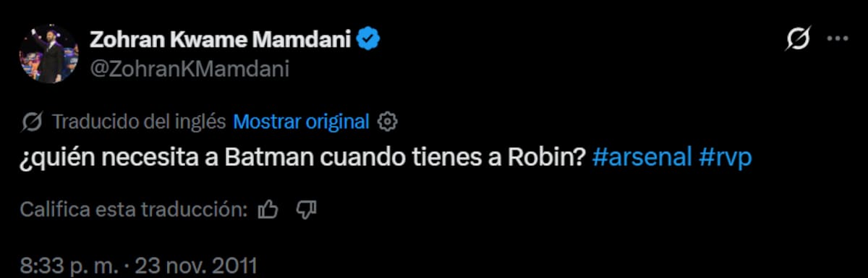Open the translation settings gear
This screenshot has height=278, width=868.
click(x=388, y=122)
